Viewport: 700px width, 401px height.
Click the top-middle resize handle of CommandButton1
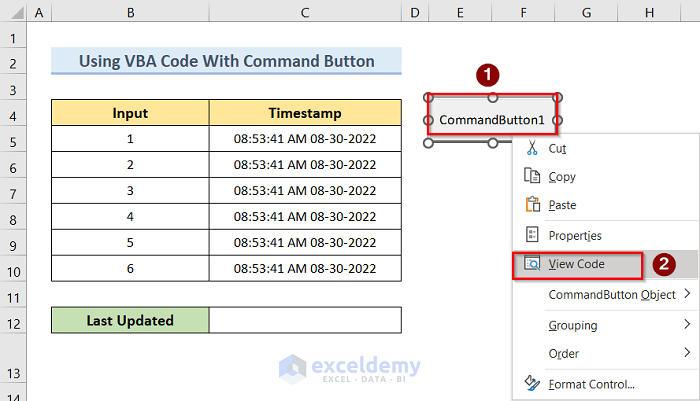tap(493, 98)
